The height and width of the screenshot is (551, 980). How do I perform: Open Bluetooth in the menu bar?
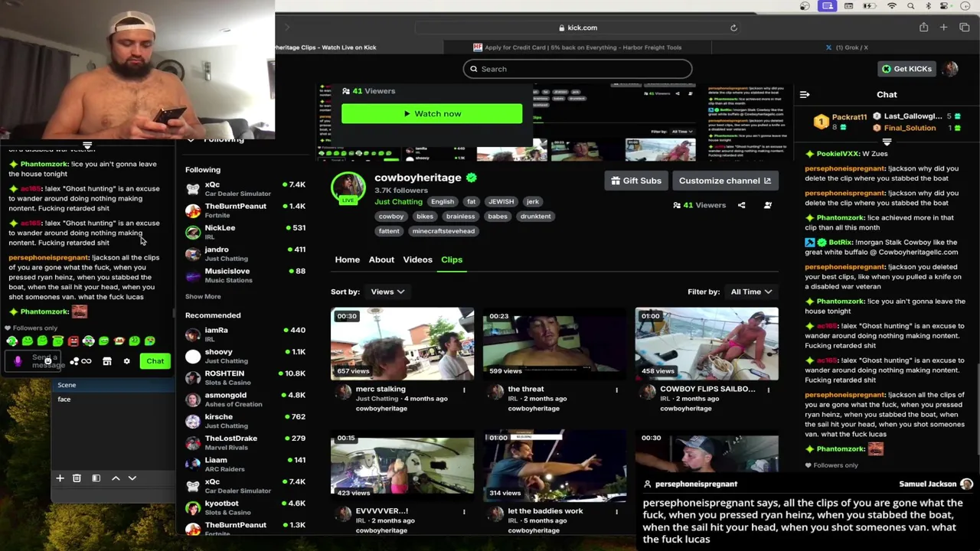tap(929, 6)
